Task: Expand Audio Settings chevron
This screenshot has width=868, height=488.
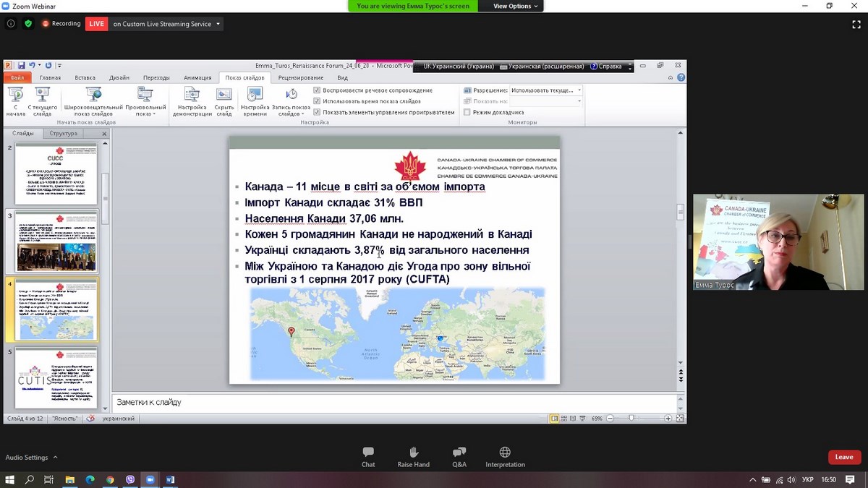Action: click(55, 458)
